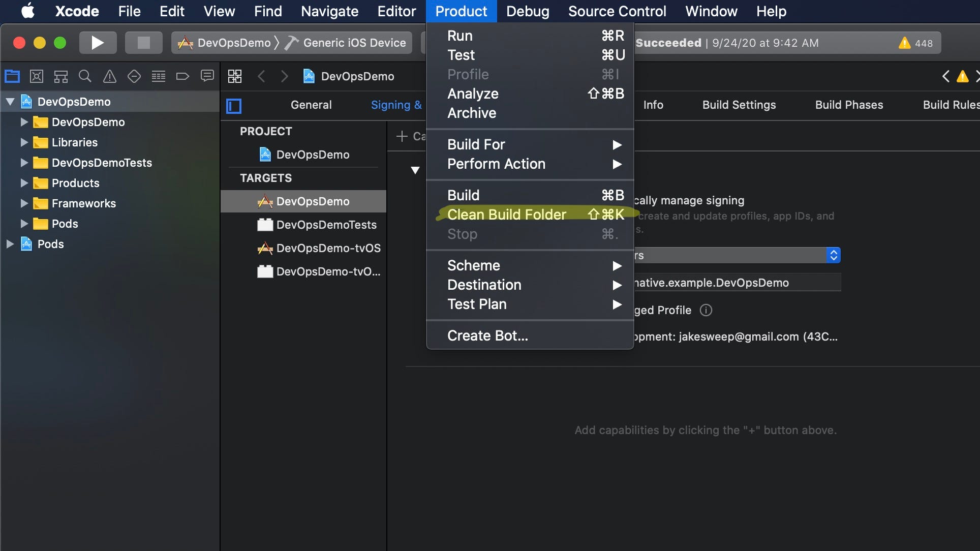Switch to the Build Settings tab
This screenshot has height=551, width=980.
coord(739,105)
